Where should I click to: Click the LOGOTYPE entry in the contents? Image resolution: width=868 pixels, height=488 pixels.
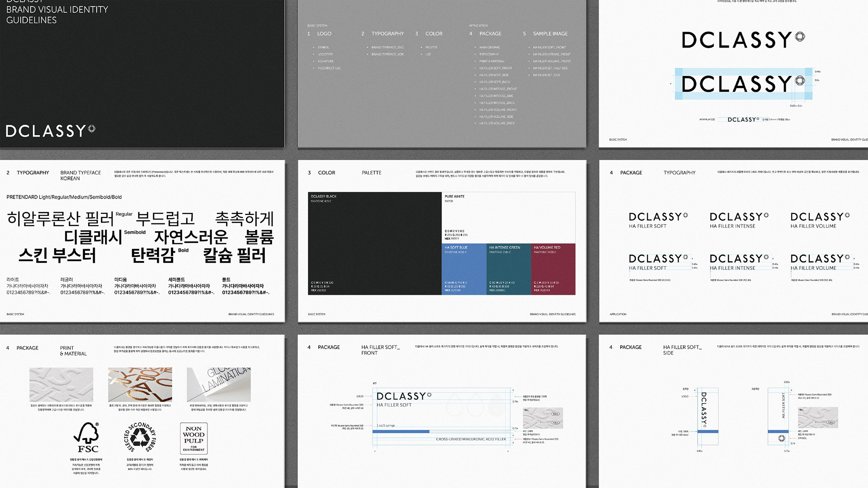pos(325,54)
